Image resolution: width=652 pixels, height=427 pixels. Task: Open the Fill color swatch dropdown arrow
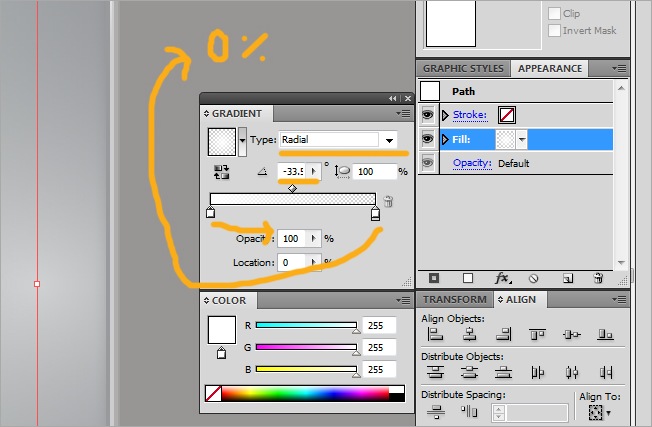coord(522,140)
